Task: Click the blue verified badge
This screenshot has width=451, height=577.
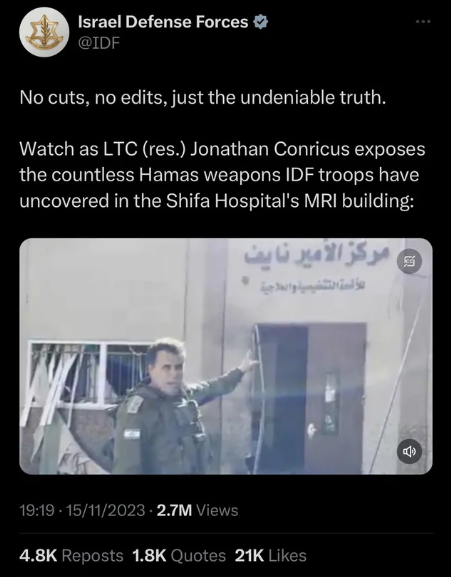Action: (260, 22)
